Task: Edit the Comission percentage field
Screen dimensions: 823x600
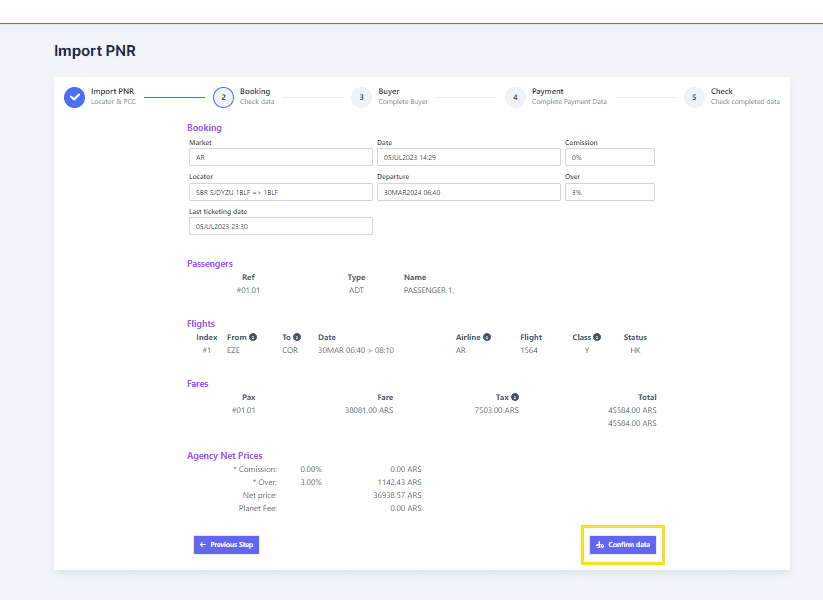Action: coord(609,157)
